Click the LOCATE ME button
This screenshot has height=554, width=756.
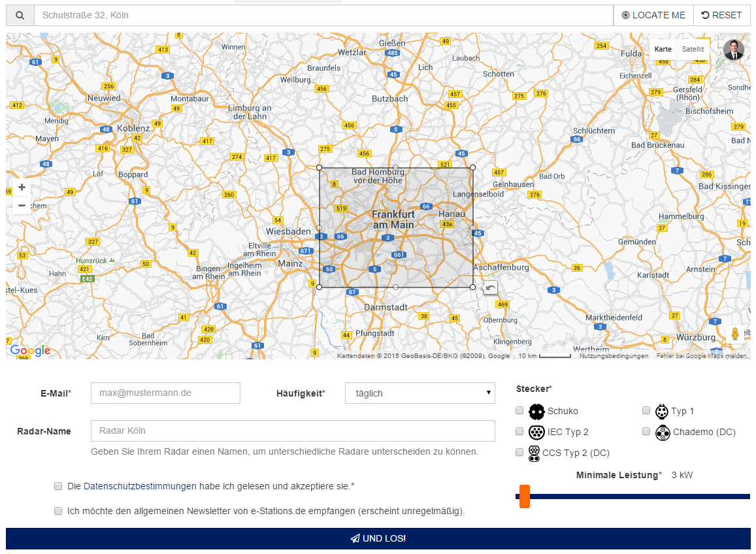tap(653, 16)
